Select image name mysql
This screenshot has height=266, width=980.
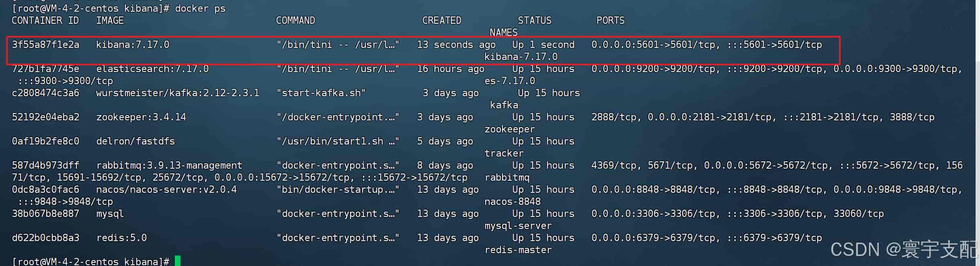[110, 214]
